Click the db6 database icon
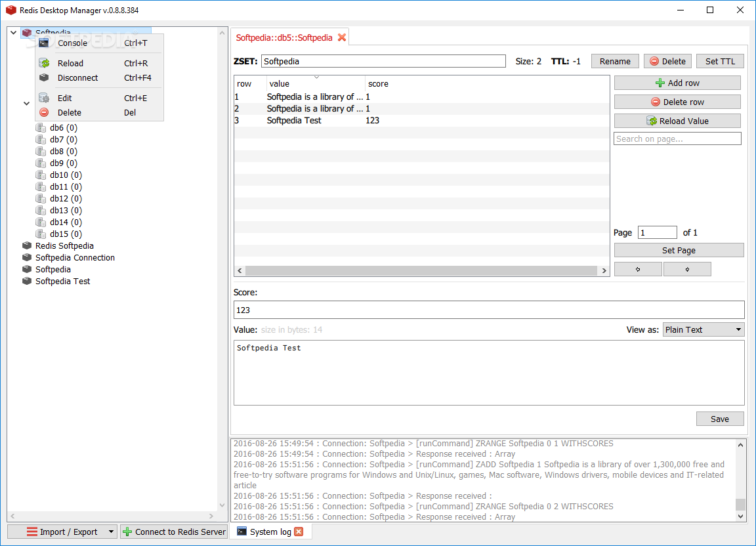 point(41,127)
